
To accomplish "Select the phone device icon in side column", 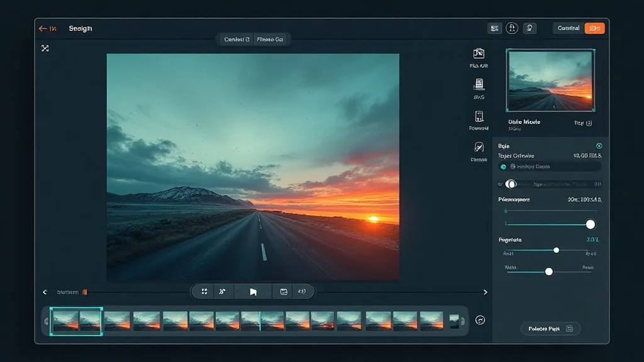I will tap(479, 116).
